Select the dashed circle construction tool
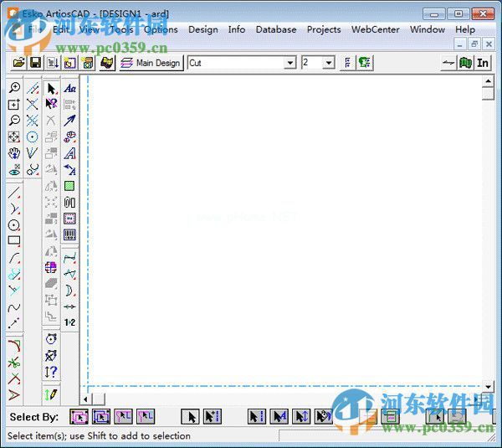502x448 pixels. [x=33, y=136]
